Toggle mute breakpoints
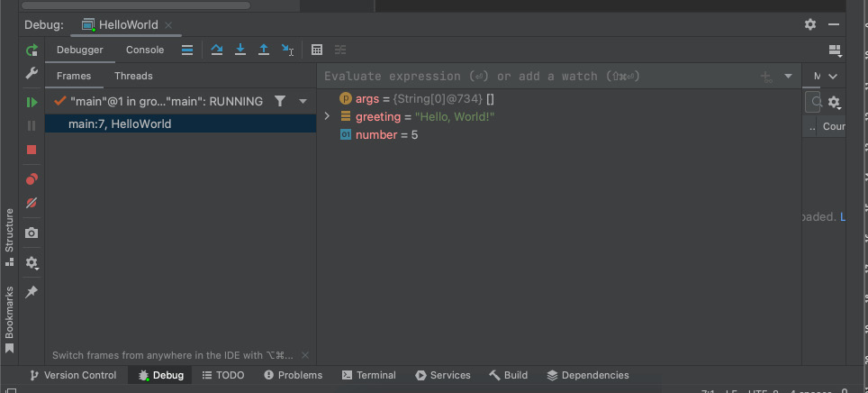 click(32, 203)
